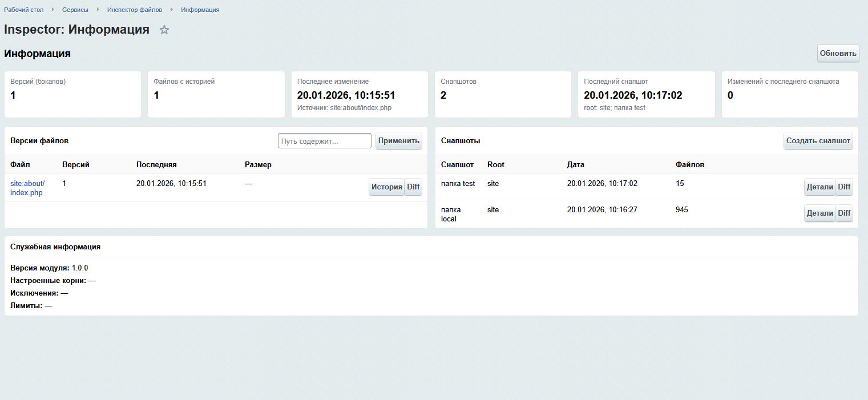The image size is (868, 400).
Task: Click Diff for snapshot папка local
Action: [844, 213]
